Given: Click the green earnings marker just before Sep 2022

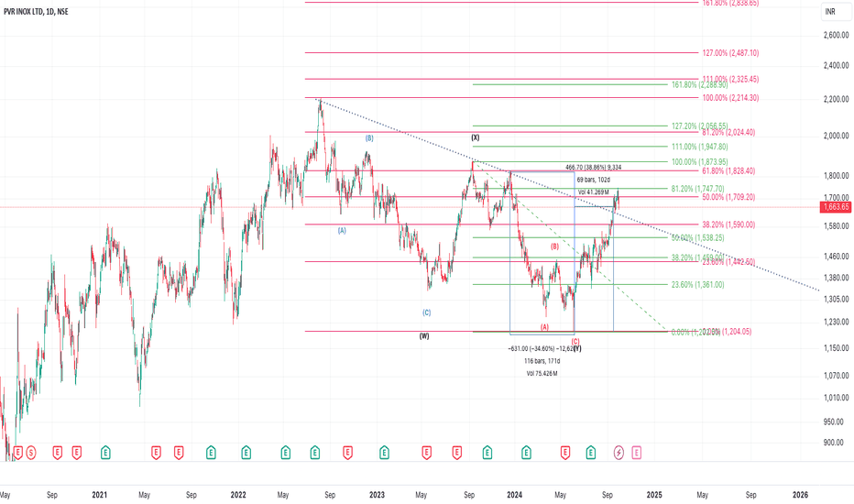Looking at the screenshot, I should (x=315, y=453).
